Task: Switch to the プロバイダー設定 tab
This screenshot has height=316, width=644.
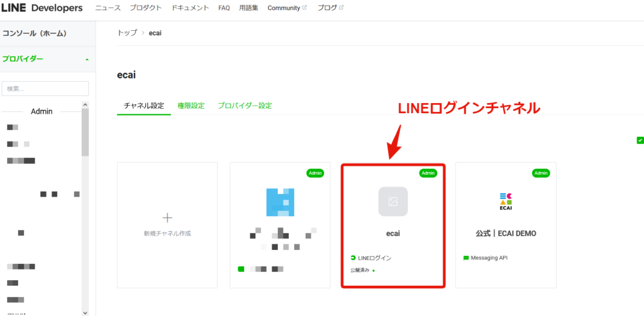Action: click(x=245, y=106)
